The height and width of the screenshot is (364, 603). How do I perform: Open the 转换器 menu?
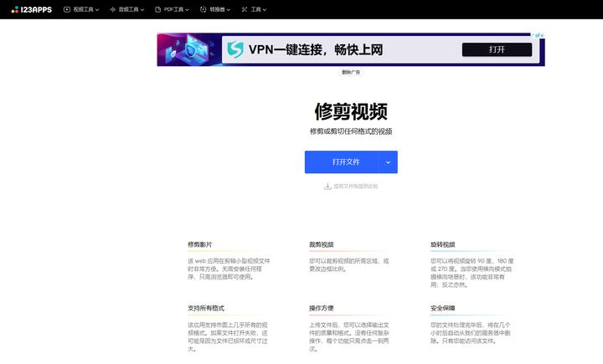coord(215,9)
